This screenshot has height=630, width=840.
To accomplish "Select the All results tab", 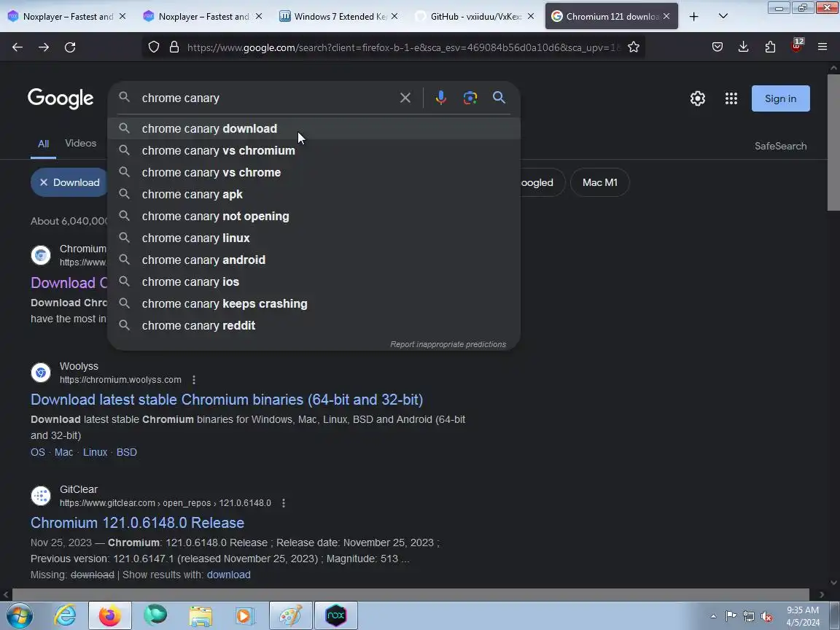I will (x=44, y=144).
